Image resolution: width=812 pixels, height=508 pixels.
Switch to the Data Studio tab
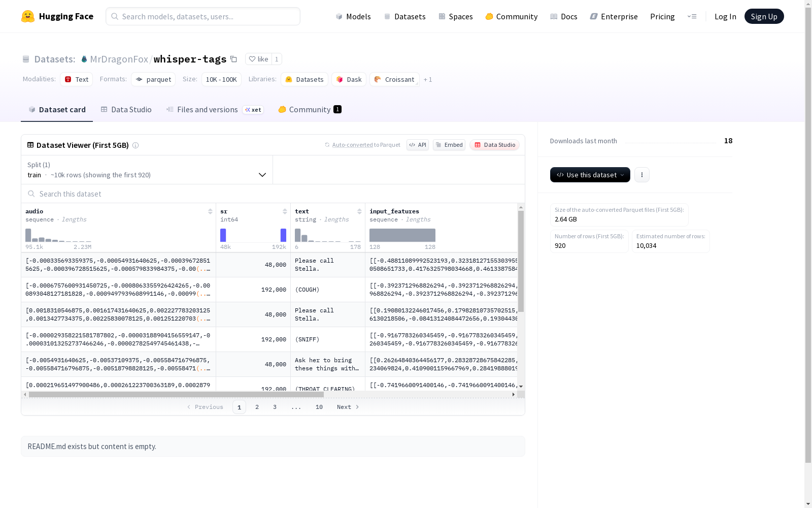[x=126, y=109]
